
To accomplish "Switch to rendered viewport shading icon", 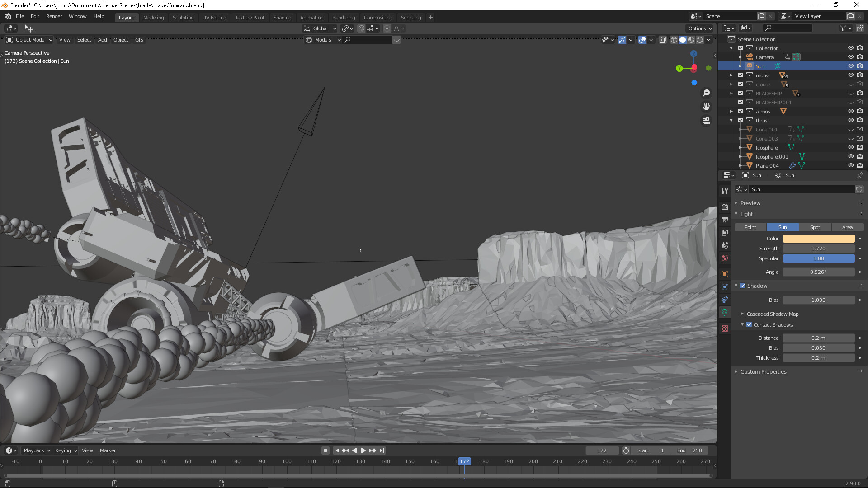I will pyautogui.click(x=700, y=40).
